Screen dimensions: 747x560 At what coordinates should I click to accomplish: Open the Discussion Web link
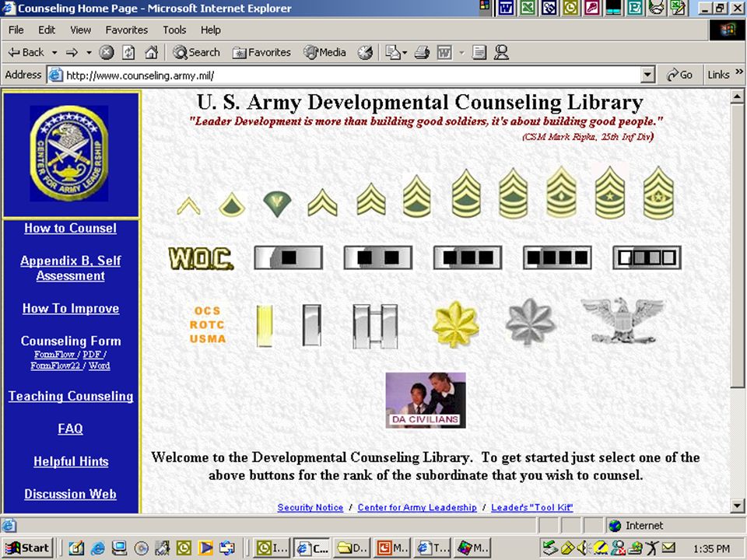coord(71,495)
